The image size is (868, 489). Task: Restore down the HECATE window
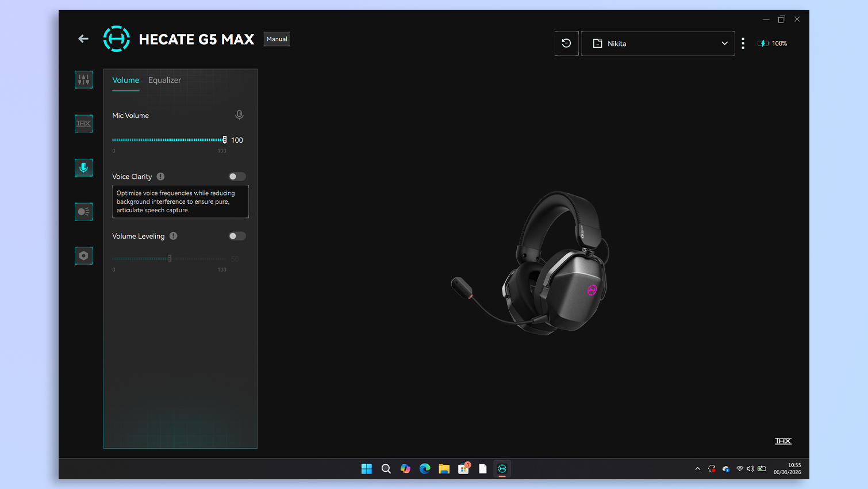[x=782, y=19]
